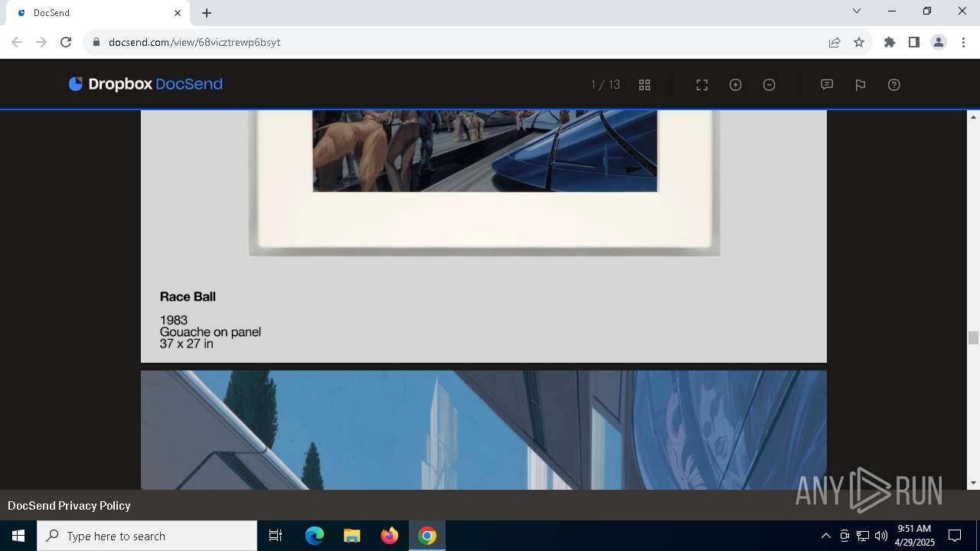Open the Chrome profile avatar menu
Screen dimensions: 980x551
[939, 42]
